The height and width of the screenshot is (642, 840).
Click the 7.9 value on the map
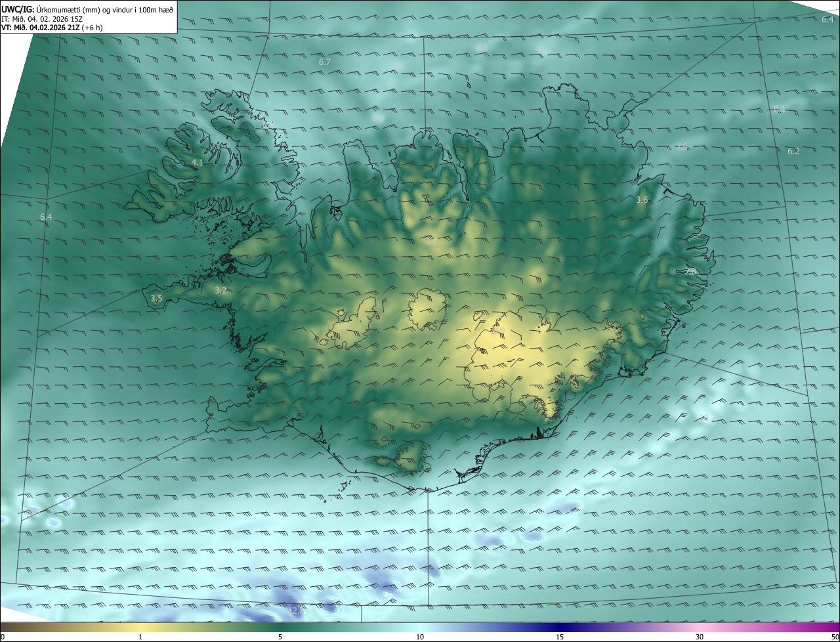click(x=682, y=147)
